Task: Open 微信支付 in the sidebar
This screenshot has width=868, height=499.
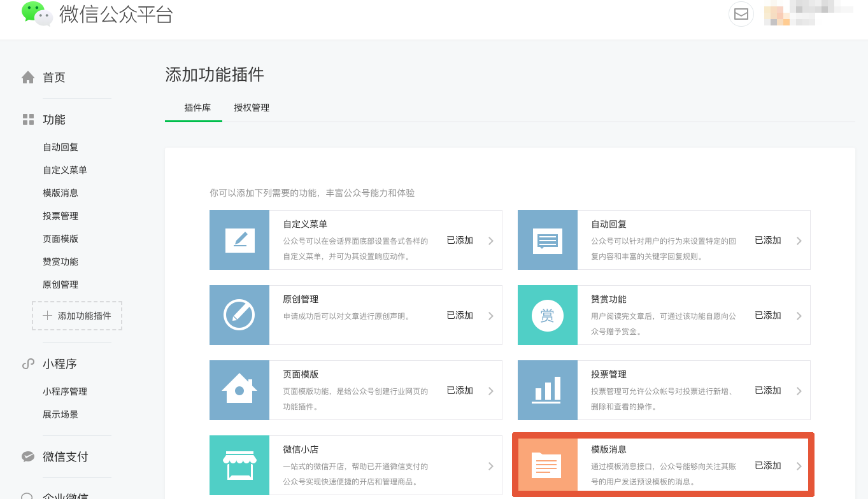Action: (x=65, y=457)
